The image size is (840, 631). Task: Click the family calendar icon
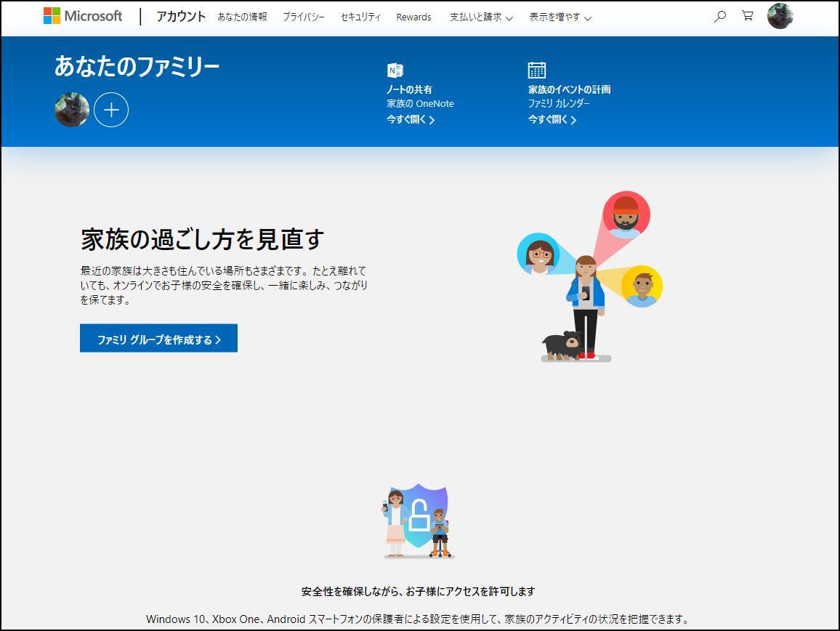coord(536,70)
